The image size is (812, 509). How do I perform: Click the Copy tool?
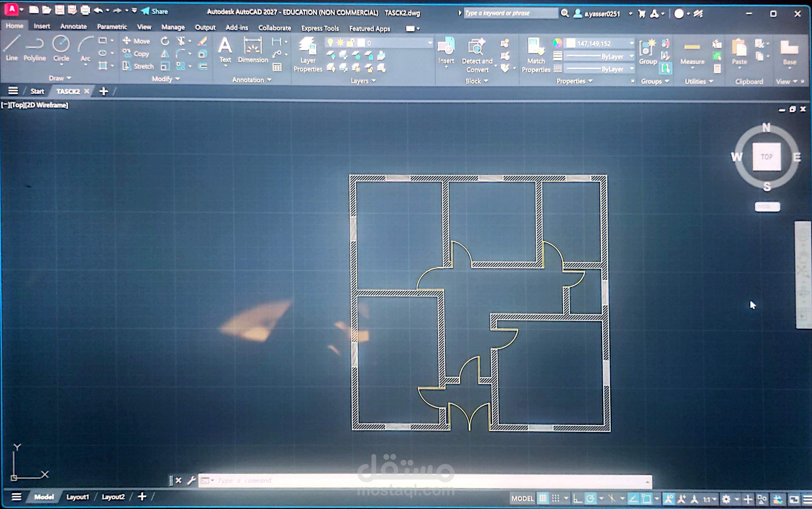(136, 54)
